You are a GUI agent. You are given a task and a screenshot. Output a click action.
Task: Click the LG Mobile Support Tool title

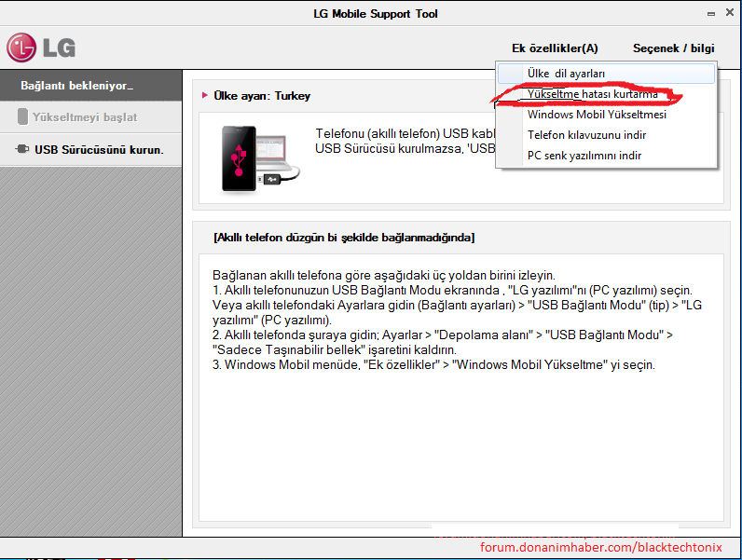[376, 14]
